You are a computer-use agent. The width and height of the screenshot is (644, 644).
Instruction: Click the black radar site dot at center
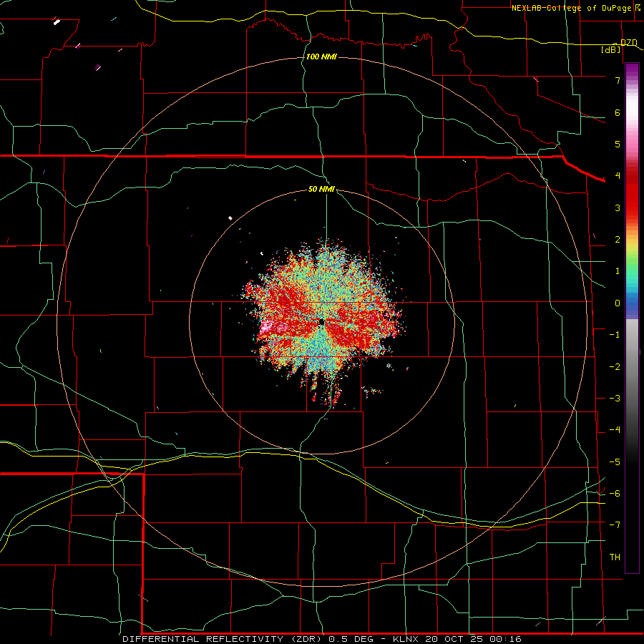[321, 323]
